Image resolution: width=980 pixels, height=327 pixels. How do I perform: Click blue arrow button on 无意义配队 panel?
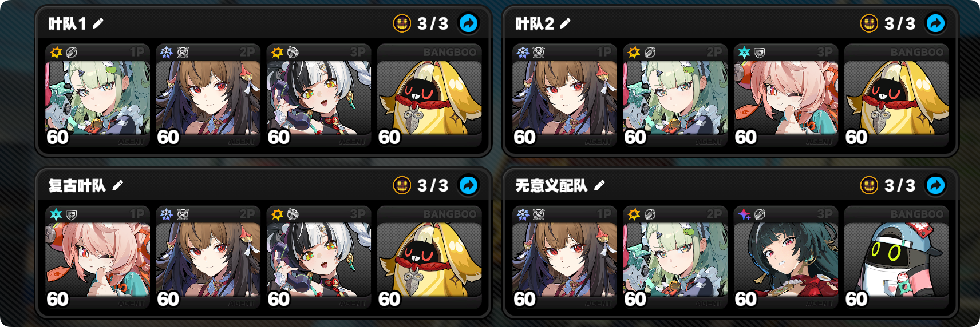tap(936, 185)
